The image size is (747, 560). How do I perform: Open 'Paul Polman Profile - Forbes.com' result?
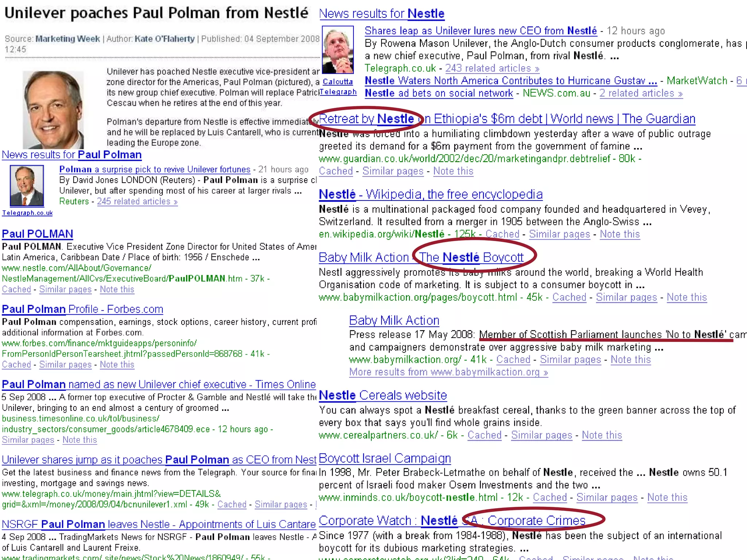click(x=82, y=309)
